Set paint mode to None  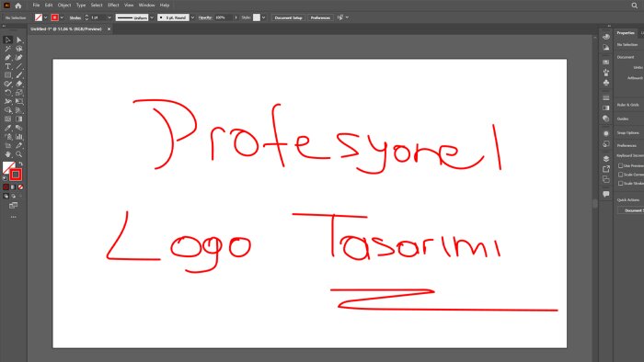(20, 187)
